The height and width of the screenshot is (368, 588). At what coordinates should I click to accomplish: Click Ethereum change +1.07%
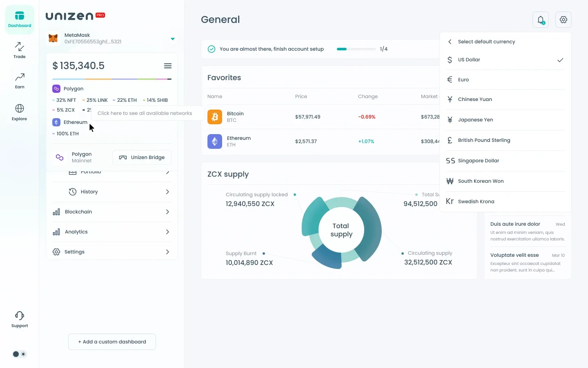coord(366,141)
